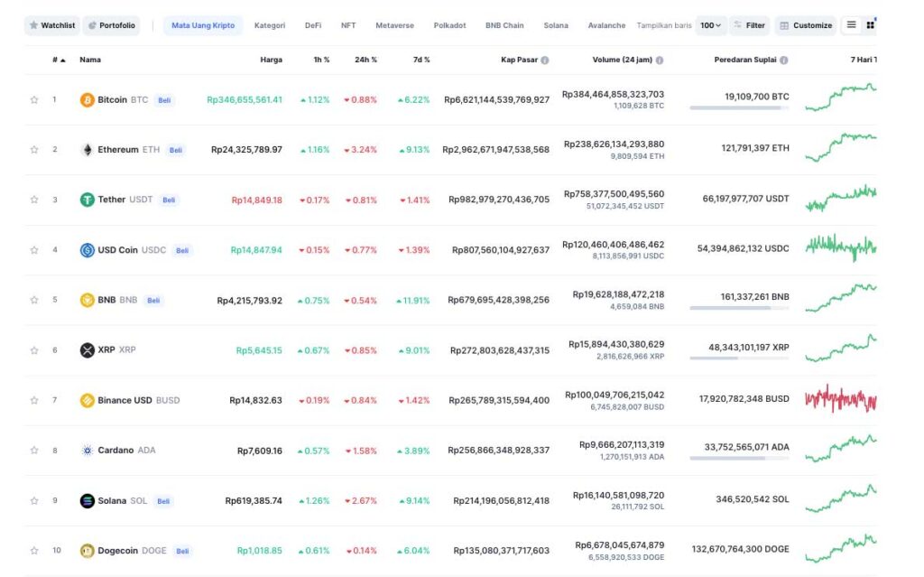Open the NFT category tab

[348, 25]
